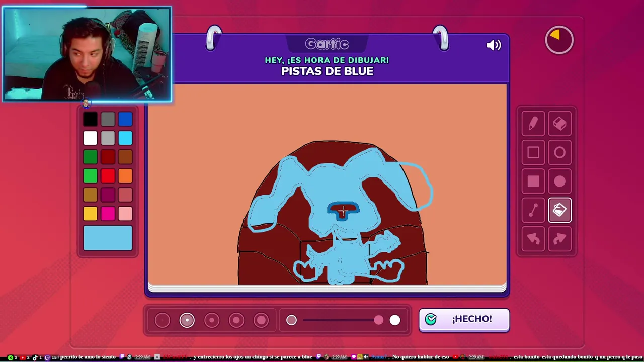Choose the empty ellipse shape tool
The height and width of the screenshot is (362, 644).
[x=560, y=153]
